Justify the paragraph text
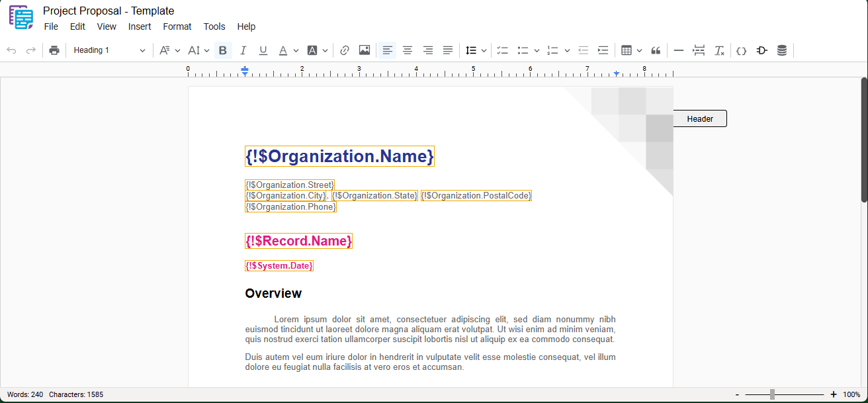This screenshot has height=403, width=868. pos(448,50)
